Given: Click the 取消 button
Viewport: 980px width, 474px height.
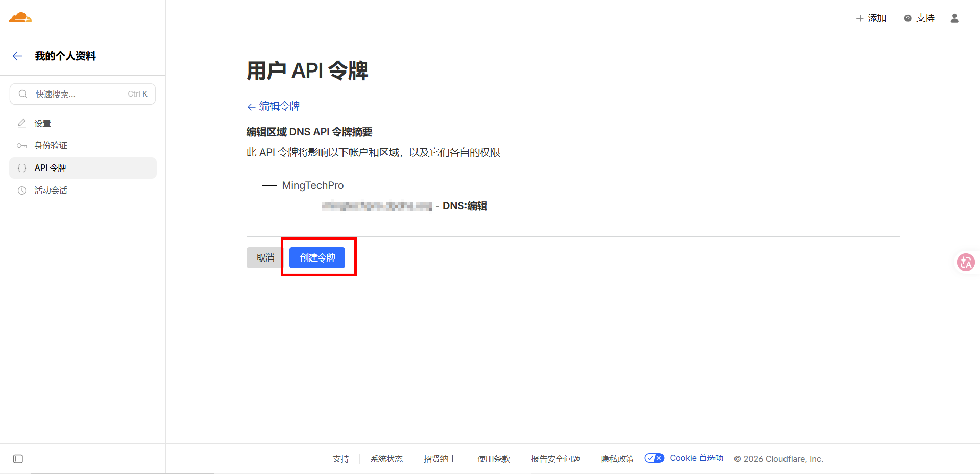Looking at the screenshot, I should tap(265, 258).
